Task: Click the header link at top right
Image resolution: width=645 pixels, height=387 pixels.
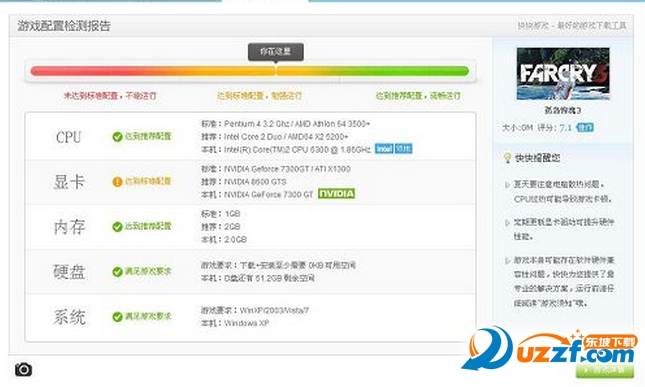Action: [572, 25]
